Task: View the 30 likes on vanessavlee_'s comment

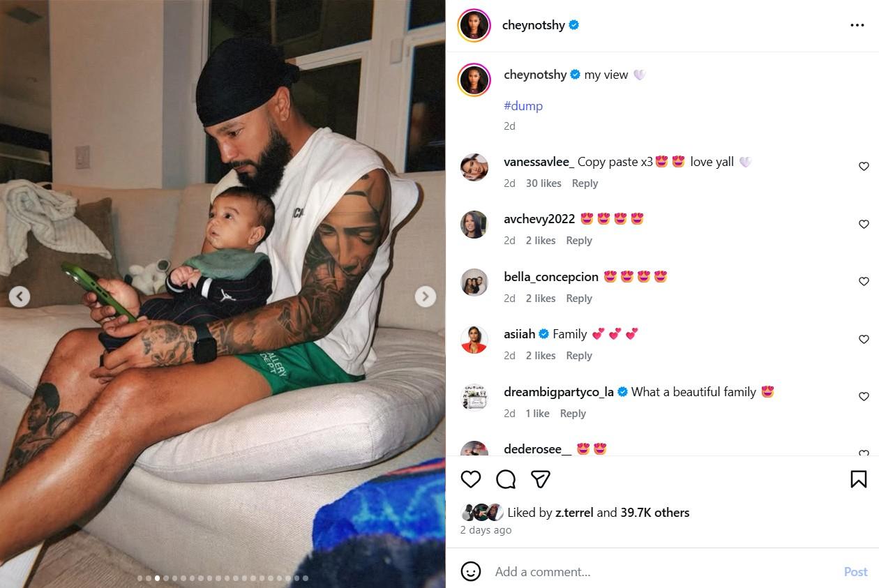Action: [543, 183]
